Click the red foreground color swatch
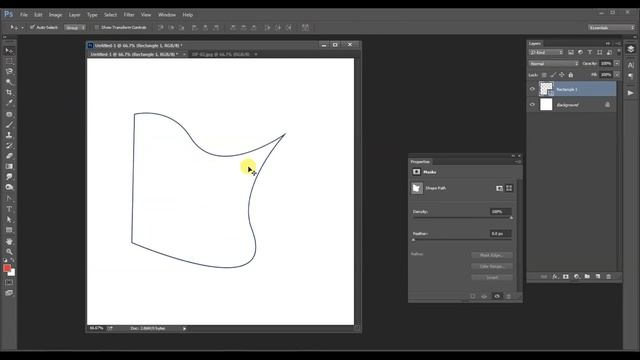This screenshot has width=640, height=360. [x=7, y=268]
